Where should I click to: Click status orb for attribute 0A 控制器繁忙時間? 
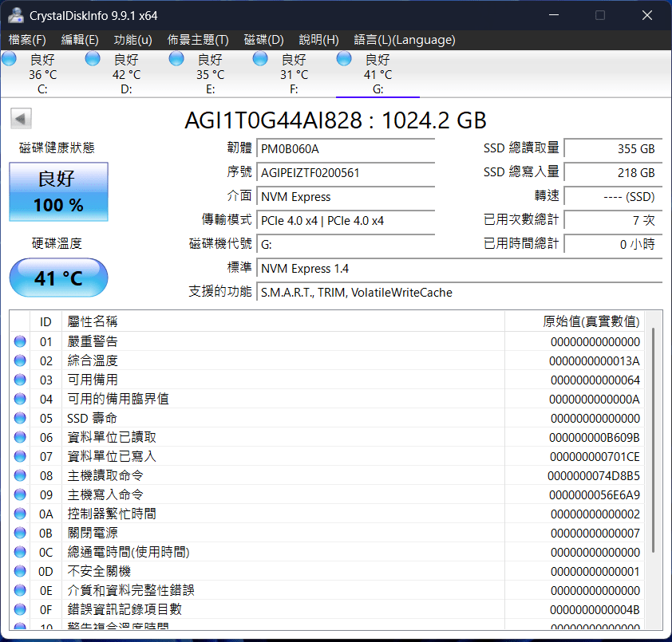coord(20,514)
